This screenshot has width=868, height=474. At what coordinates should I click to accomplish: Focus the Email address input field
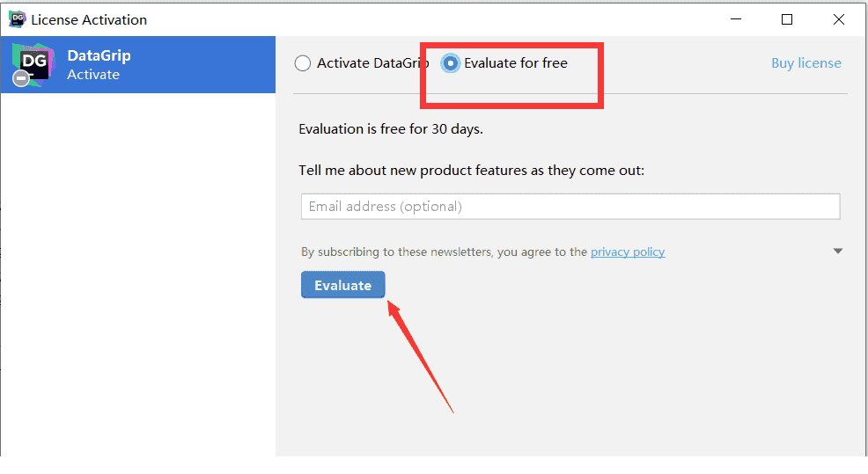[x=570, y=207]
